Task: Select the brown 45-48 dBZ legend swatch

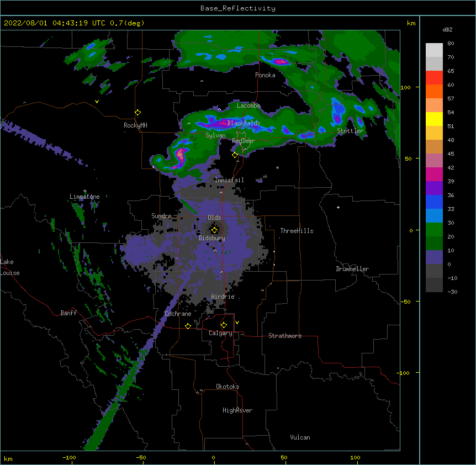Action: pyautogui.click(x=434, y=146)
